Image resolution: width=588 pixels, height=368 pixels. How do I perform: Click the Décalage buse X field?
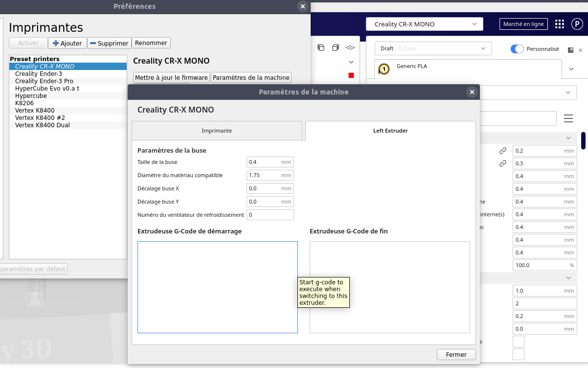point(270,188)
